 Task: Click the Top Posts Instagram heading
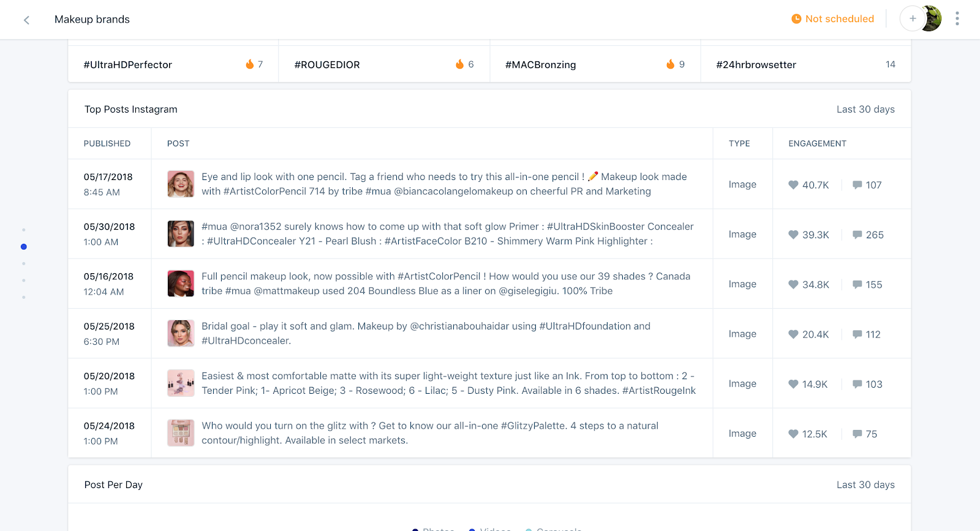point(131,109)
